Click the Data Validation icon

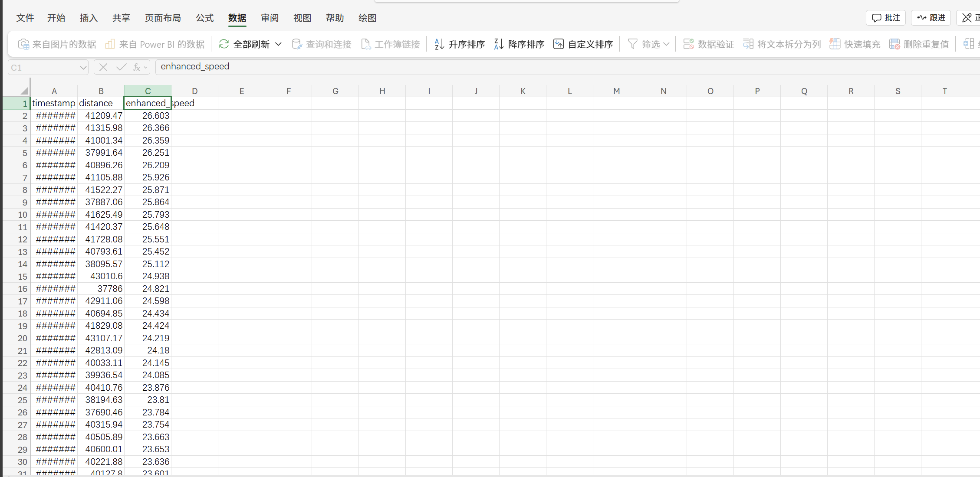pyautogui.click(x=688, y=44)
